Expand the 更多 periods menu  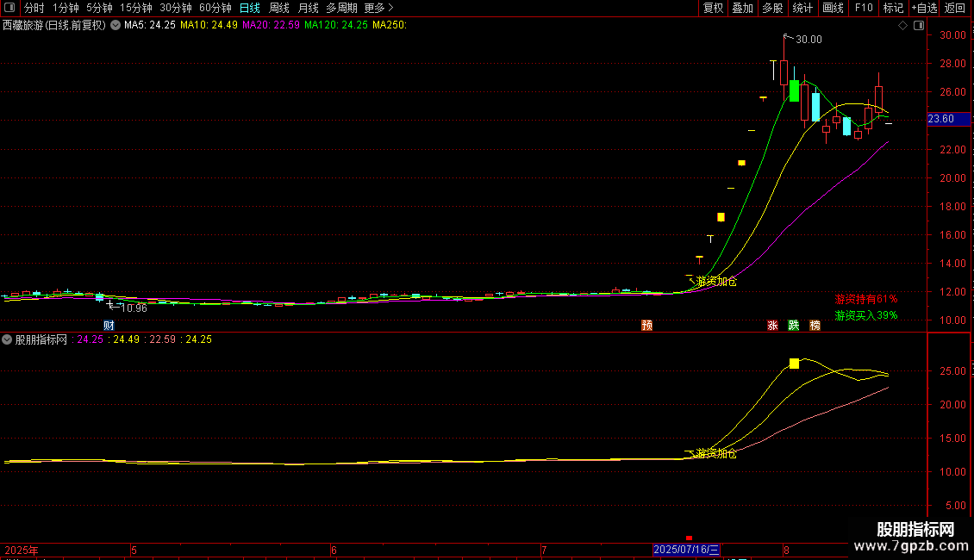tap(379, 8)
